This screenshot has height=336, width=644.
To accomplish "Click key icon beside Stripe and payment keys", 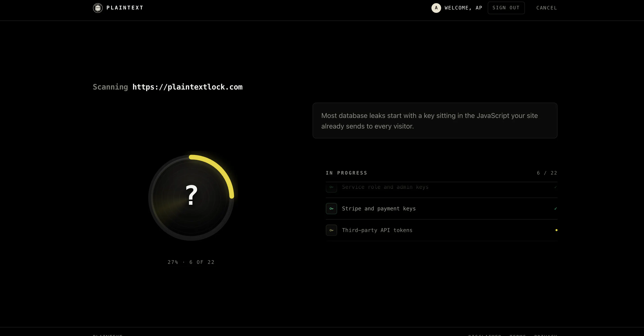I will tap(331, 209).
